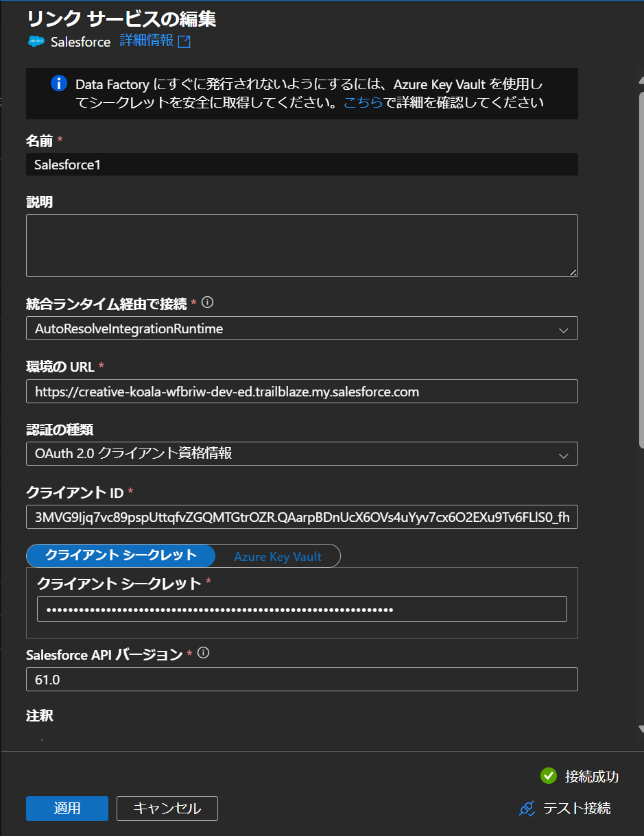Click the 接続成功 status text

point(592,776)
